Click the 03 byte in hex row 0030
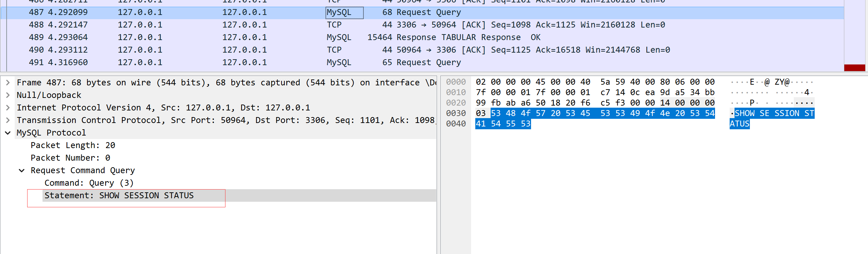The height and width of the screenshot is (254, 868). (x=481, y=113)
